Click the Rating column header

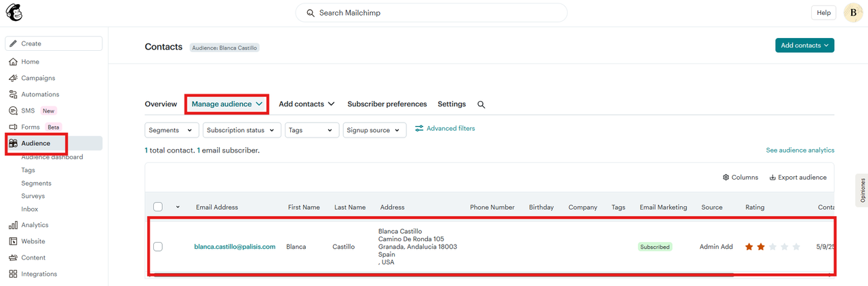pyautogui.click(x=755, y=207)
